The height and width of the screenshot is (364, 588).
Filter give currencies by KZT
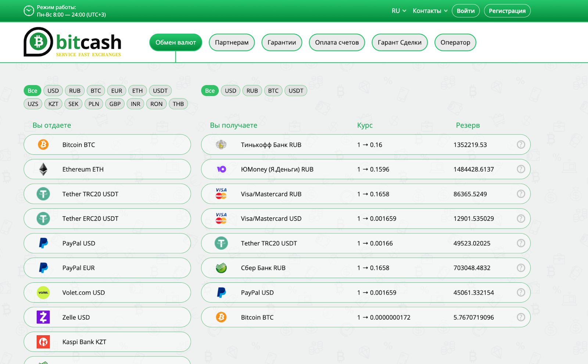[53, 104]
